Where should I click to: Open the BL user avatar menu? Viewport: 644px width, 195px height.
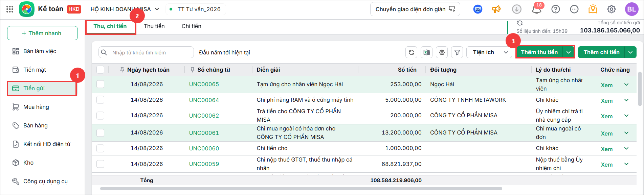point(631,9)
